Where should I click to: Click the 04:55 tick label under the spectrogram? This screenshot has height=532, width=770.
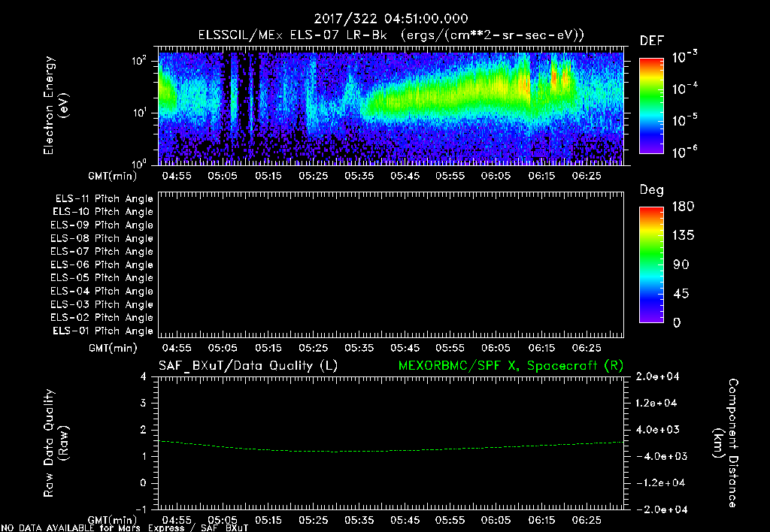pyautogui.click(x=177, y=176)
